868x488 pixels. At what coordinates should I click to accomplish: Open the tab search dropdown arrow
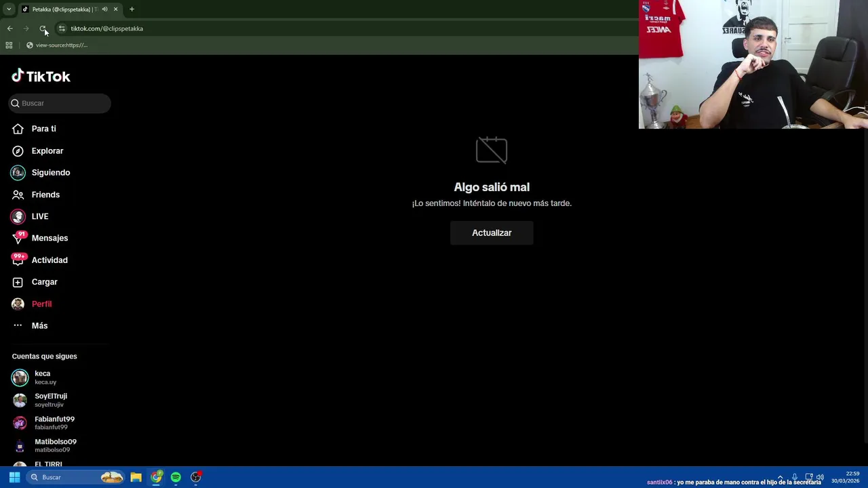[x=8, y=9]
